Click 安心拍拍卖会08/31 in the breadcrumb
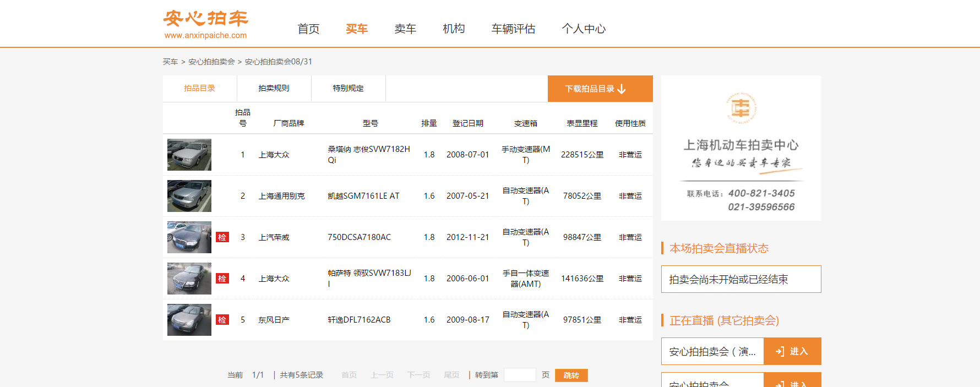 point(278,62)
